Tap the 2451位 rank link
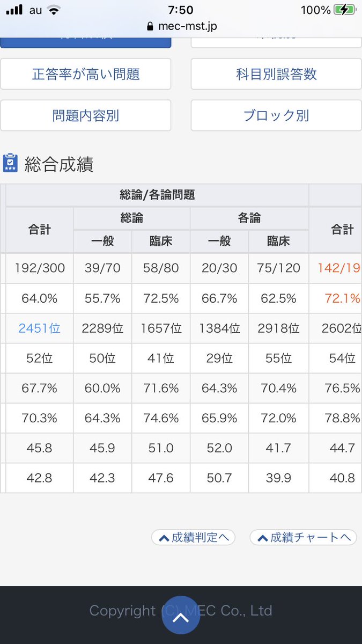Image resolution: width=362 pixels, height=644 pixels. pos(39,328)
